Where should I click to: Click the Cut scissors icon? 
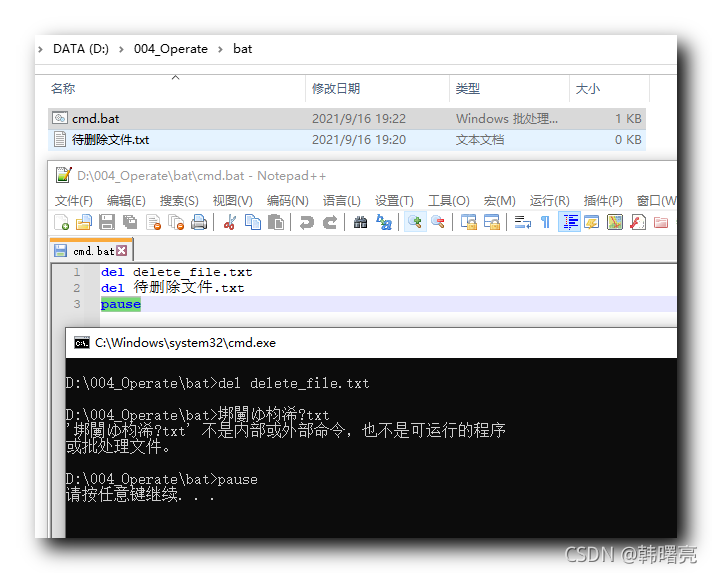click(x=230, y=222)
